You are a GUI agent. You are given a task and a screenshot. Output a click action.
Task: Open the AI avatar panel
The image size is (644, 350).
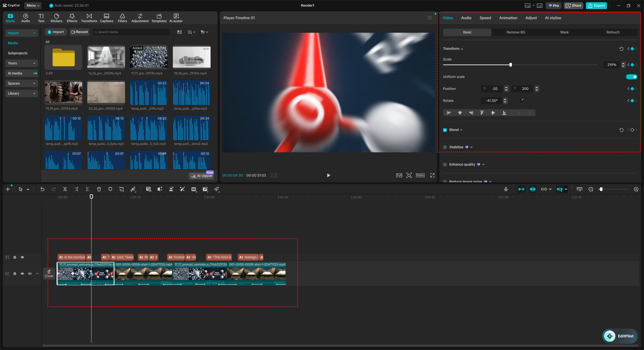tap(176, 18)
